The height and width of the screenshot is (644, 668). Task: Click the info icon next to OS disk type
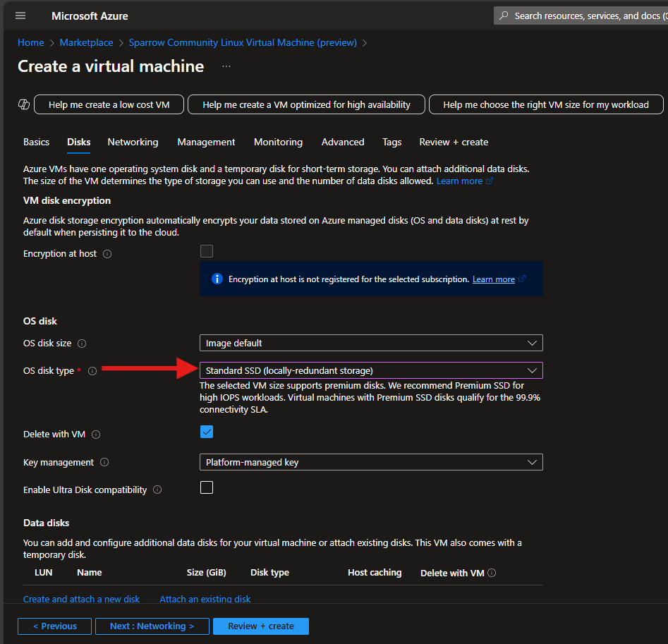click(x=92, y=370)
